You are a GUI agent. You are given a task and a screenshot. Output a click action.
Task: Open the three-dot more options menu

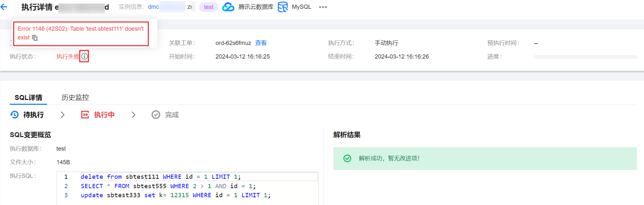323,7
